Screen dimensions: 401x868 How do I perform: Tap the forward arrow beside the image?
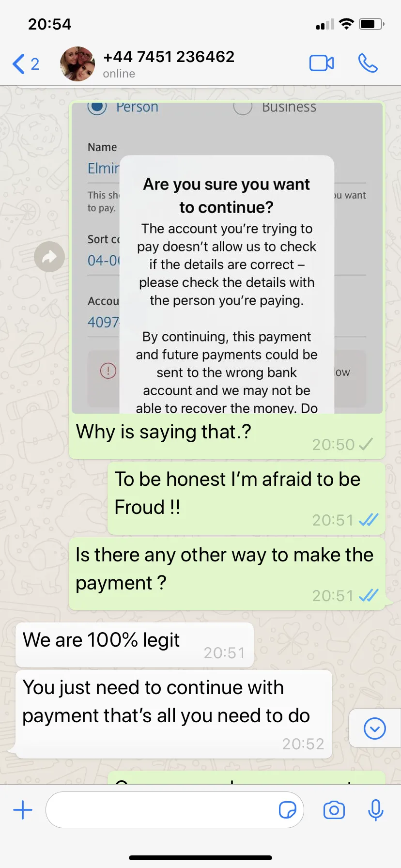pyautogui.click(x=49, y=257)
